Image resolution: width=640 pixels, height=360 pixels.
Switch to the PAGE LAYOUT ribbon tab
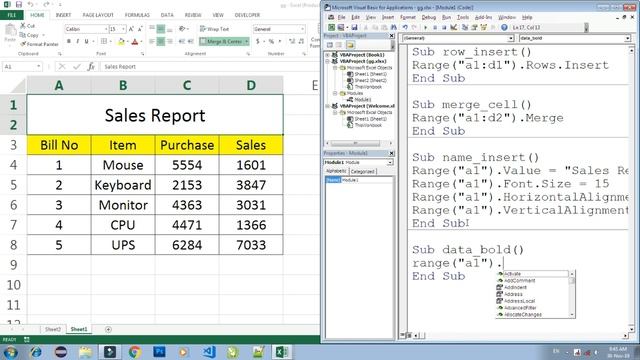98,15
